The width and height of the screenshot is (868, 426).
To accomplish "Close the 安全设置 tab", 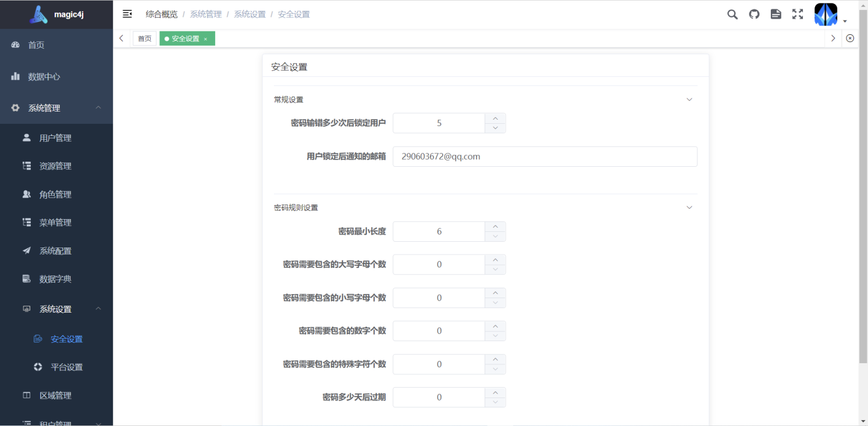I will [205, 38].
